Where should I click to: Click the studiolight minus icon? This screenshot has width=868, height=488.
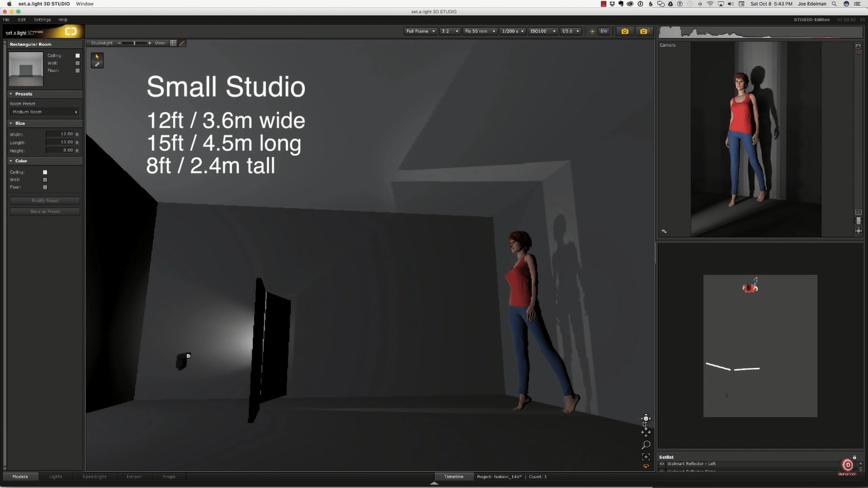tap(119, 43)
